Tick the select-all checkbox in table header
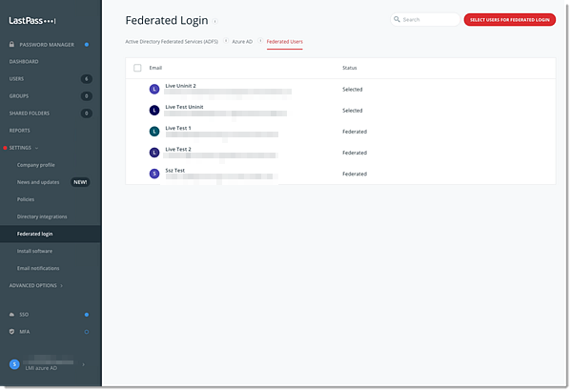 point(137,68)
